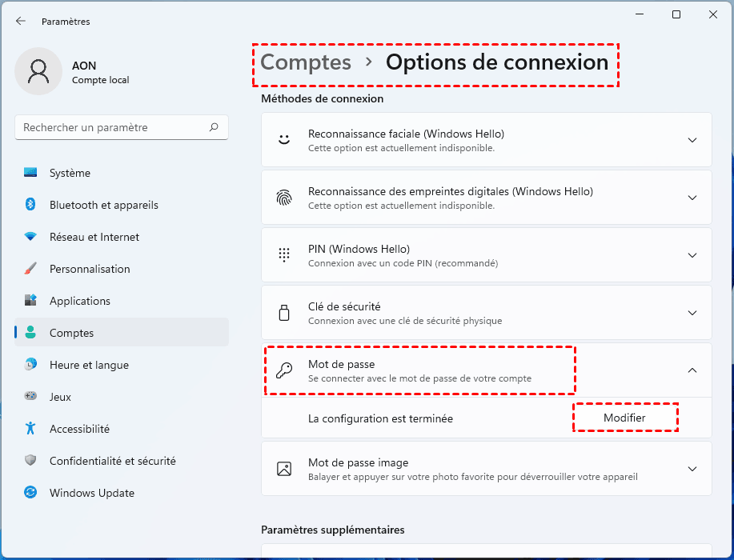Expand the PIN (Windows Hello) section
This screenshot has height=560, width=734.
tap(692, 255)
